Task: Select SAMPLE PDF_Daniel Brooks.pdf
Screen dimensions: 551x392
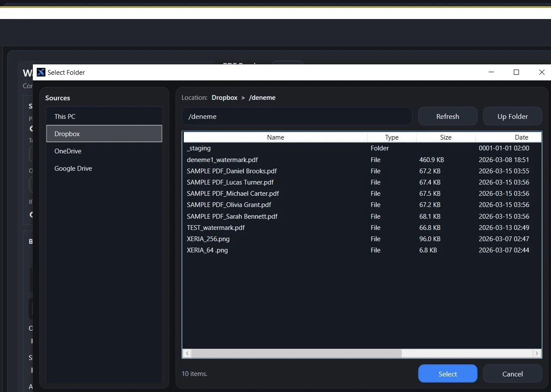Action: 232,171
